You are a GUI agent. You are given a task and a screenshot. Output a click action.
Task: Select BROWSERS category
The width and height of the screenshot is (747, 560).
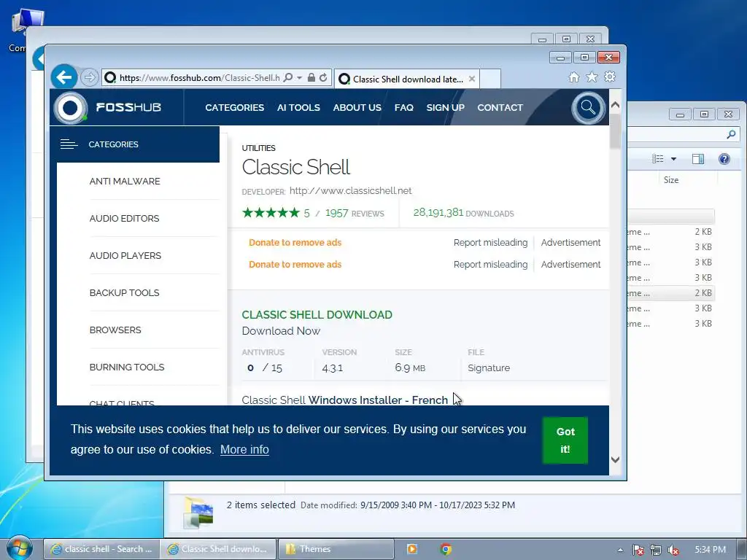pyautogui.click(x=115, y=330)
